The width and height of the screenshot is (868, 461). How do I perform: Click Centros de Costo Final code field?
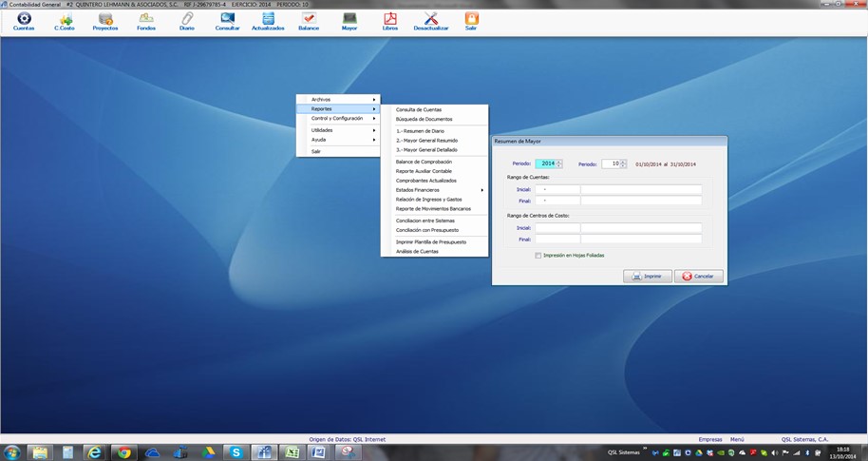[x=557, y=239]
